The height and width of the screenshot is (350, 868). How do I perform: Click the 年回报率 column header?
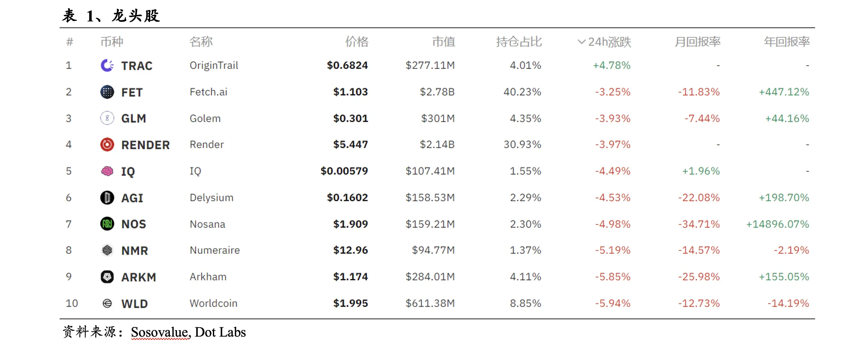pos(786,42)
